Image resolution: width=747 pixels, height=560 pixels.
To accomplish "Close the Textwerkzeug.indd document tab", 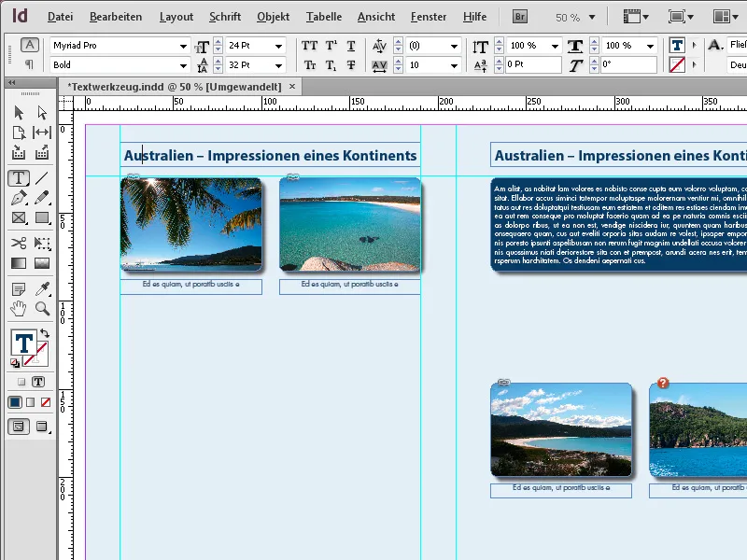I will (x=292, y=87).
